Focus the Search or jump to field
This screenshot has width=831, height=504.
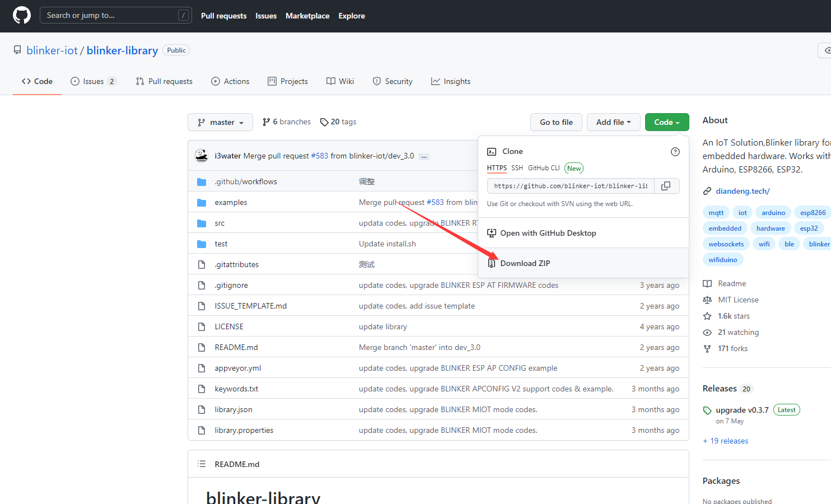pyautogui.click(x=116, y=15)
